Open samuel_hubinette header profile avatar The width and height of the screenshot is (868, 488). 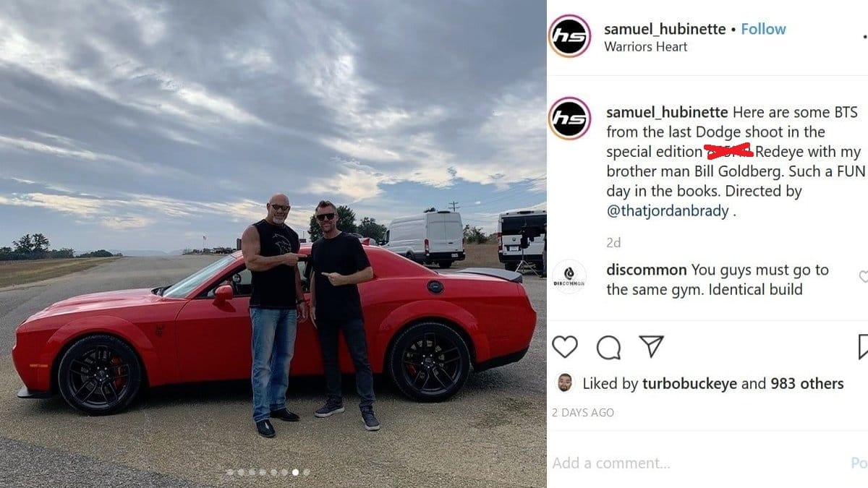coord(570,36)
